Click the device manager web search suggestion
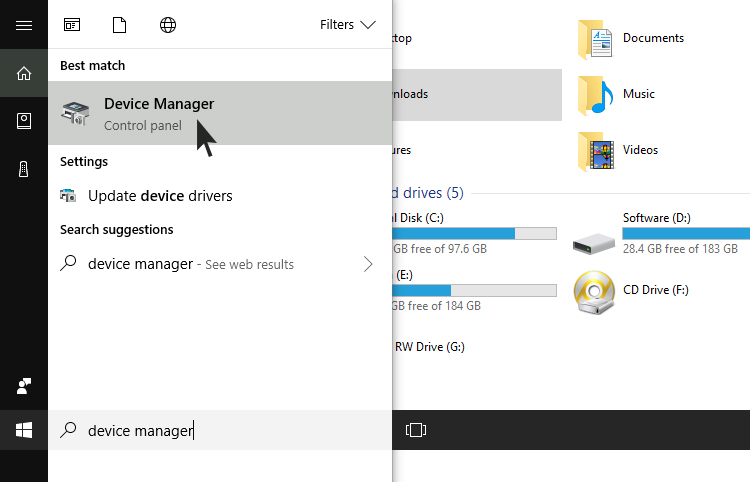The image size is (750, 482). coord(190,264)
